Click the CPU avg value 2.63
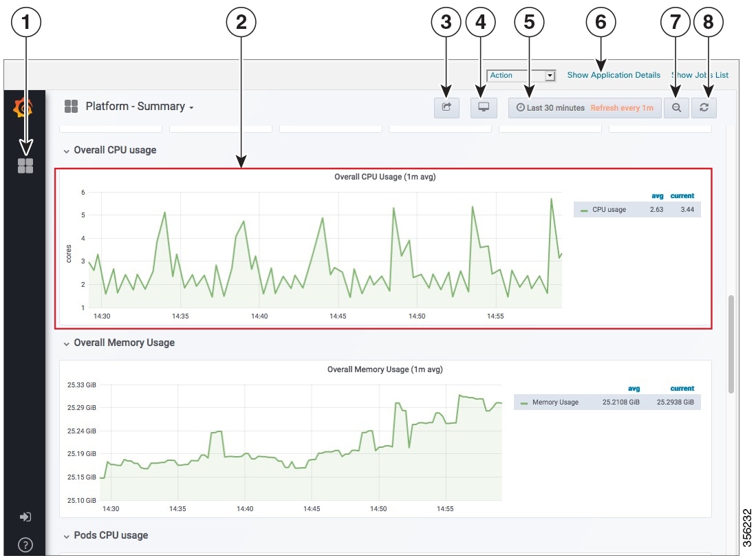This screenshot has height=560, width=756. pyautogui.click(x=656, y=210)
